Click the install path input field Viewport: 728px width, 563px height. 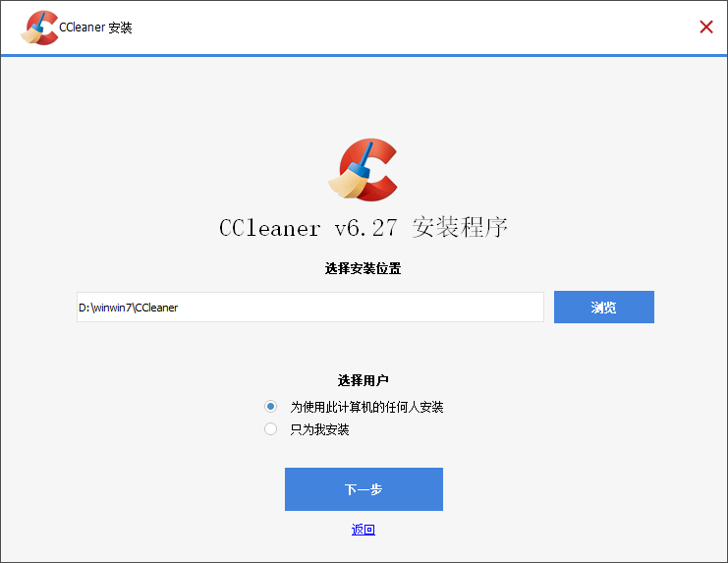310,307
